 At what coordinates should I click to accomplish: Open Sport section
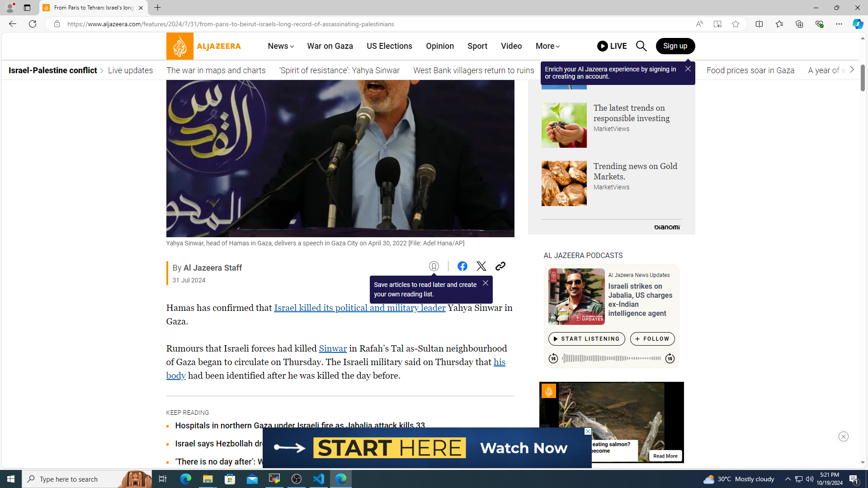477,46
